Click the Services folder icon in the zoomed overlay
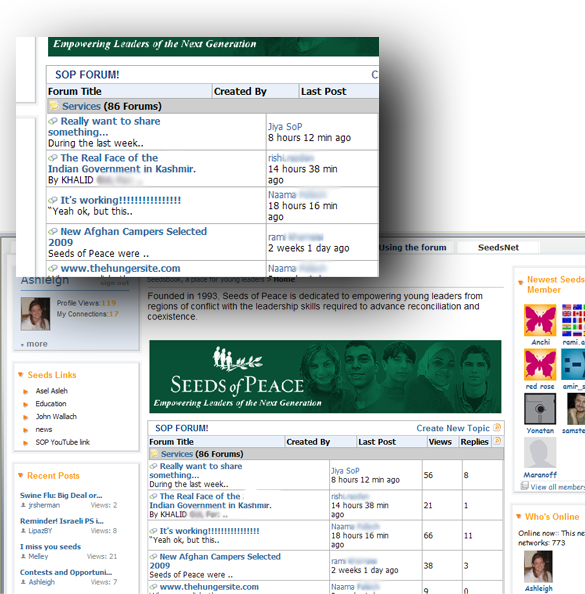The width and height of the screenshot is (585, 594). click(54, 105)
